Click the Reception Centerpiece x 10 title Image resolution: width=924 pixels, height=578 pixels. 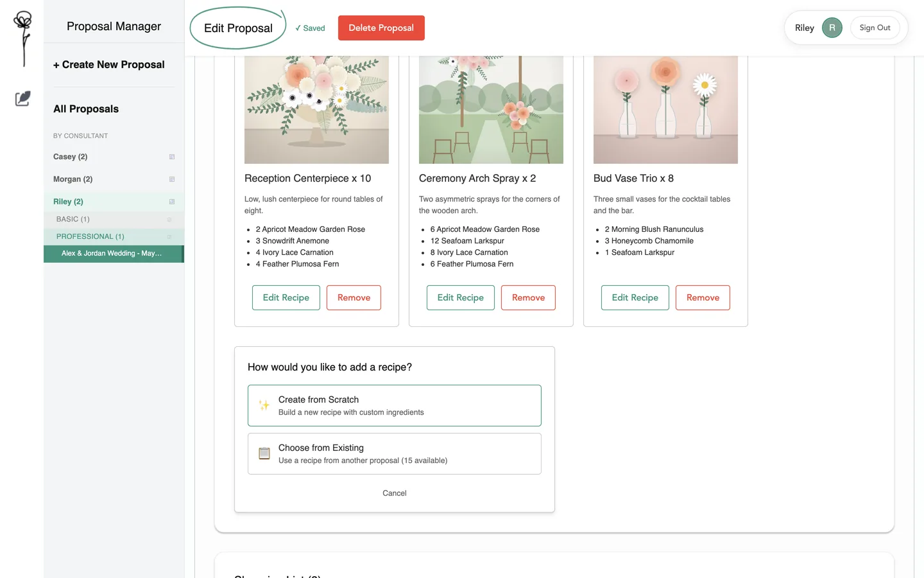coord(308,179)
